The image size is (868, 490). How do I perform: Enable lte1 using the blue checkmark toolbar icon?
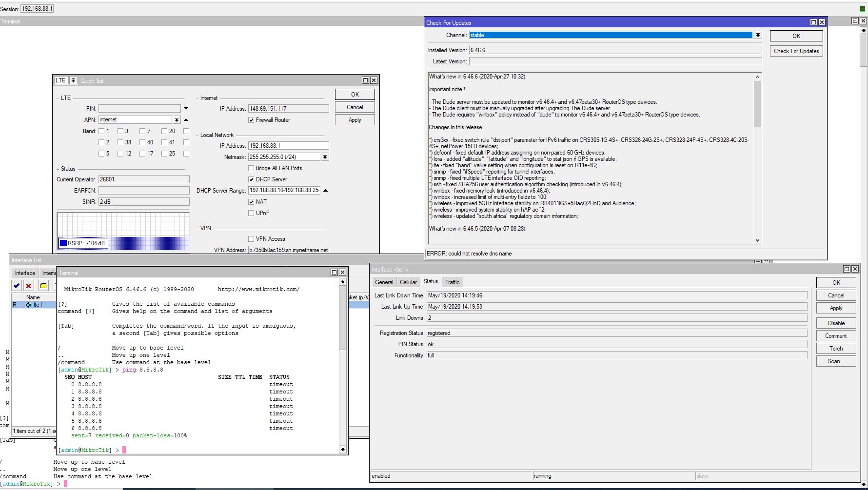(x=16, y=286)
